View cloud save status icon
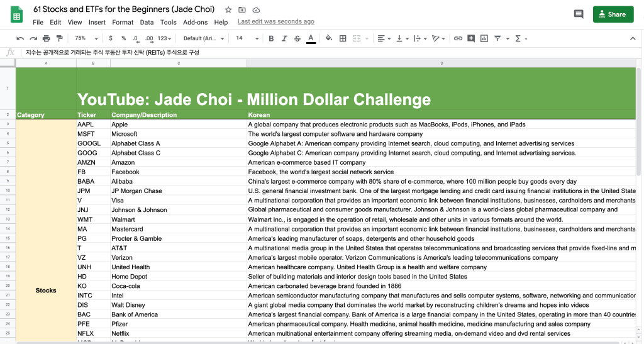This screenshot has height=344, width=644. (256, 9)
